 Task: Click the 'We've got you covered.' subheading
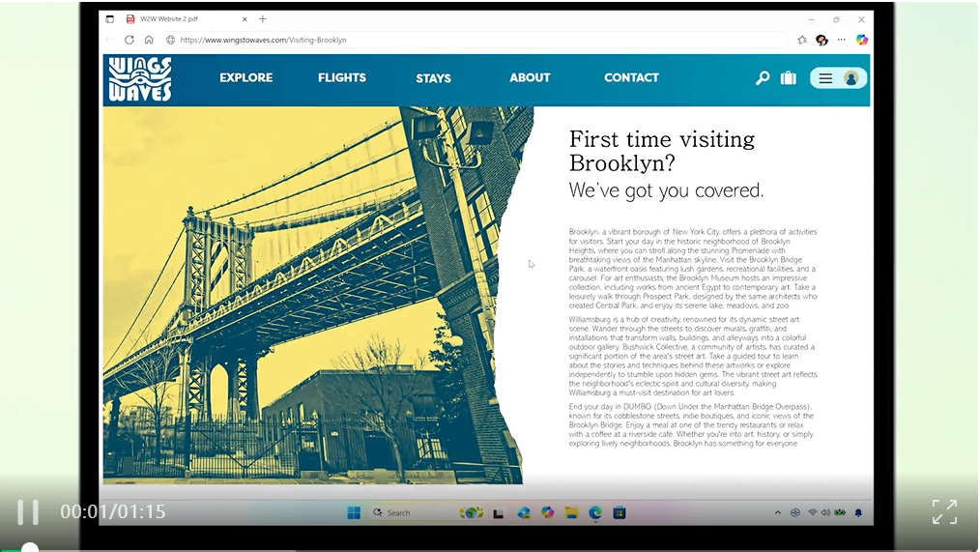666,190
